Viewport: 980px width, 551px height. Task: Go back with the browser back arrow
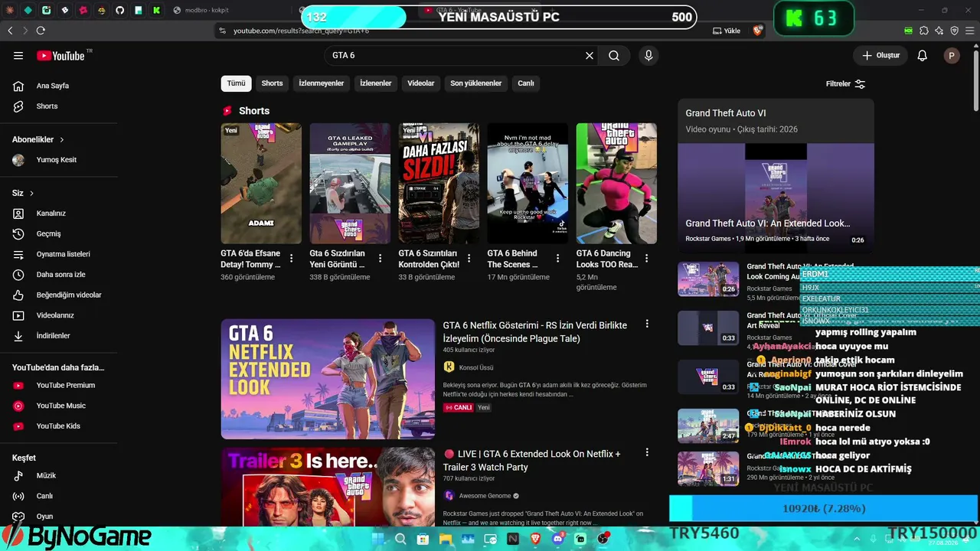point(10,31)
